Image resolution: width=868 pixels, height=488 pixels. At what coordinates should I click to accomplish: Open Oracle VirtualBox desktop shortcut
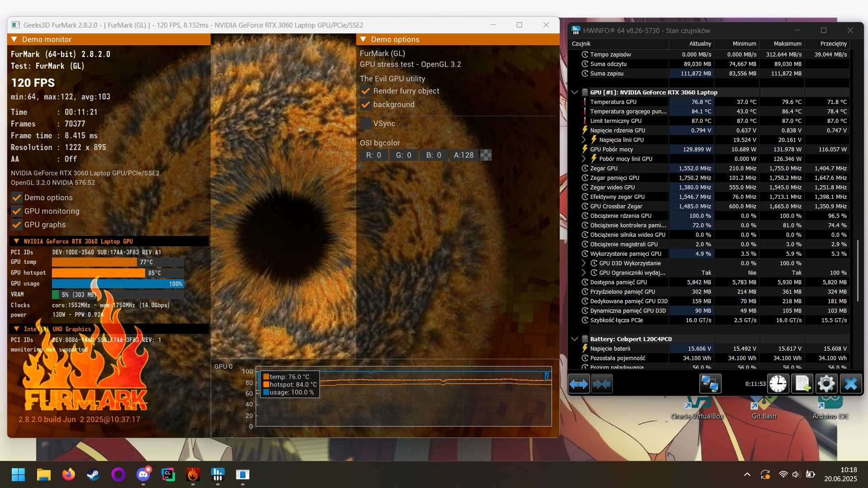pos(697,408)
